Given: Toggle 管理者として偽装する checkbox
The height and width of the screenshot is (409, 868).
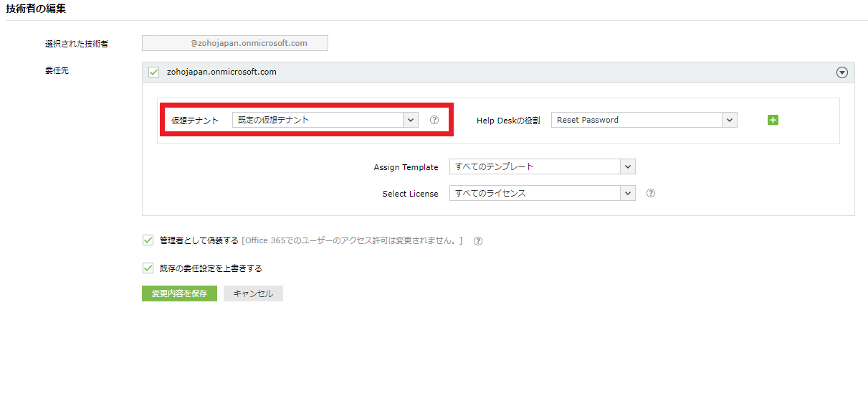Looking at the screenshot, I should pyautogui.click(x=148, y=240).
